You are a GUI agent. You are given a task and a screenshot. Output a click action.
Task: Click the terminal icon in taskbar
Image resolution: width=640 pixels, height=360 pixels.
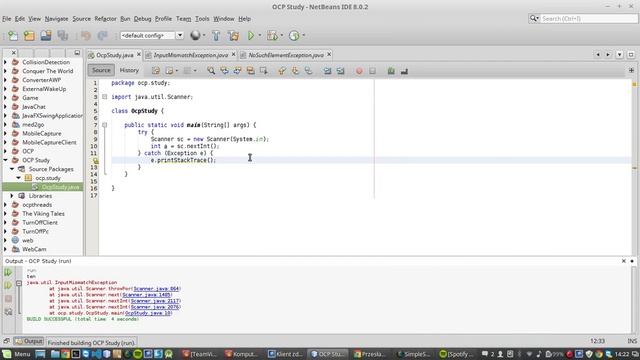tap(76, 354)
